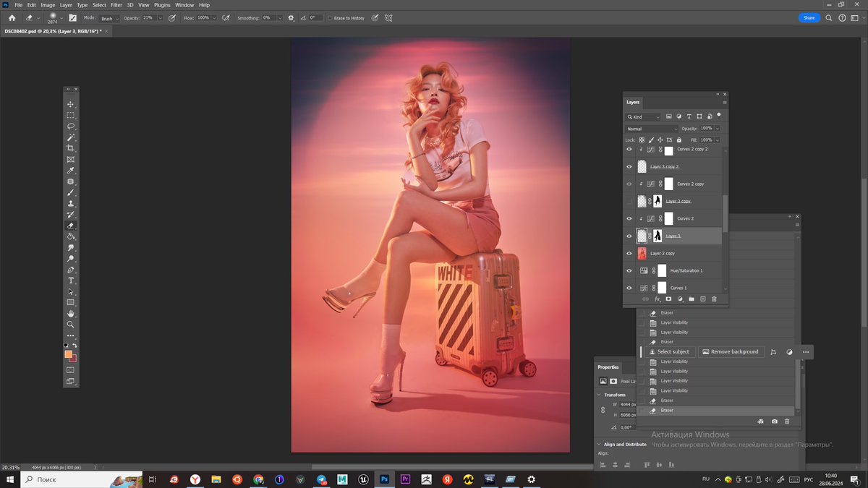Screen dimensions: 868x488
Task: Go to Photoshop Home screen
Action: tap(12, 17)
